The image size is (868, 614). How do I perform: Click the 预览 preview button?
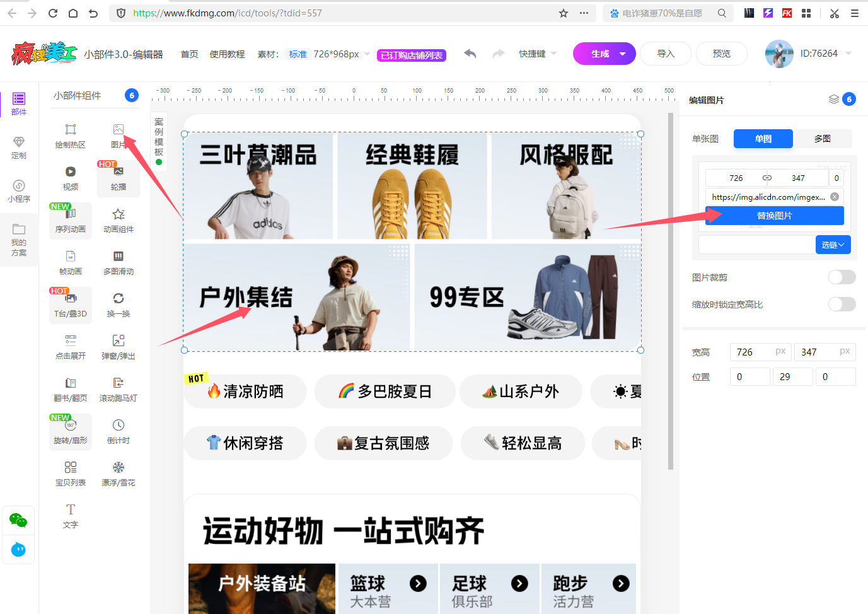[722, 54]
